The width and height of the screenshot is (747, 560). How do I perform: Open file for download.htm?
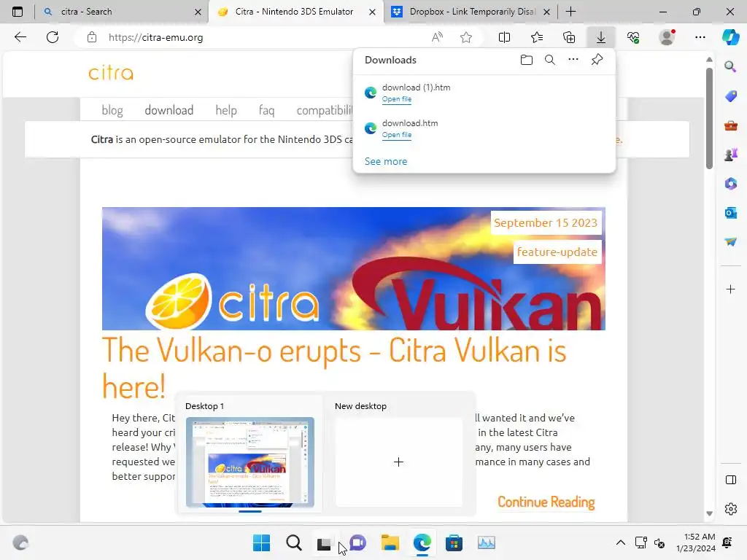point(396,135)
